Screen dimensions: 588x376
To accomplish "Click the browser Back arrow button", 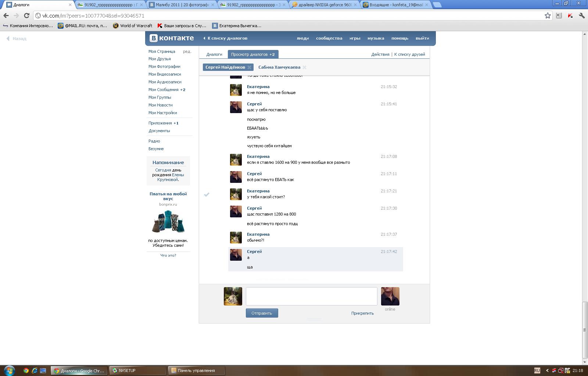I will click(6, 15).
